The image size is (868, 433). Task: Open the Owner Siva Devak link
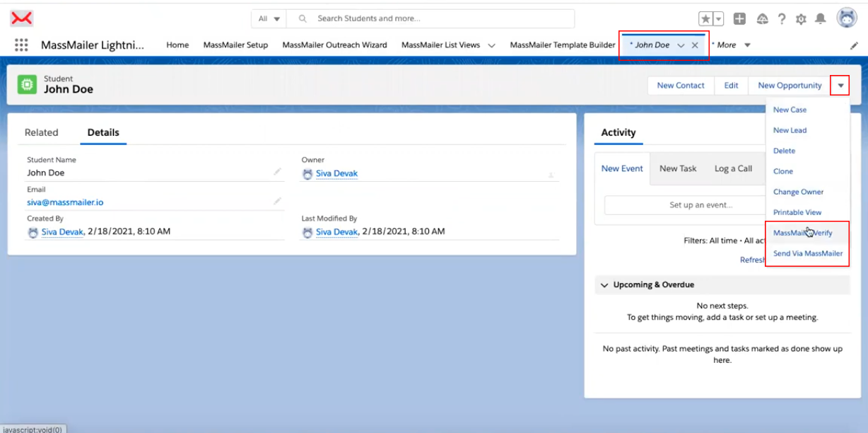336,173
